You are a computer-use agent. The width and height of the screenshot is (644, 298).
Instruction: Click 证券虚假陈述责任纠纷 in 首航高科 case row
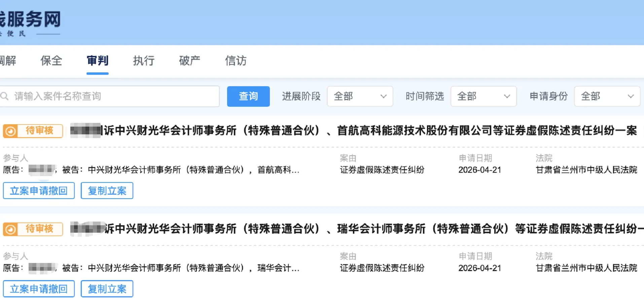click(x=382, y=170)
